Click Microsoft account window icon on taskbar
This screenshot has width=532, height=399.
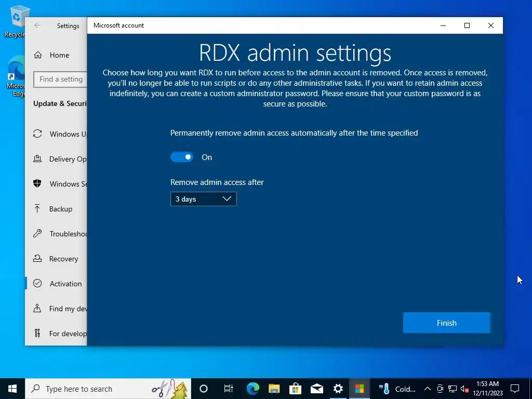[360, 389]
